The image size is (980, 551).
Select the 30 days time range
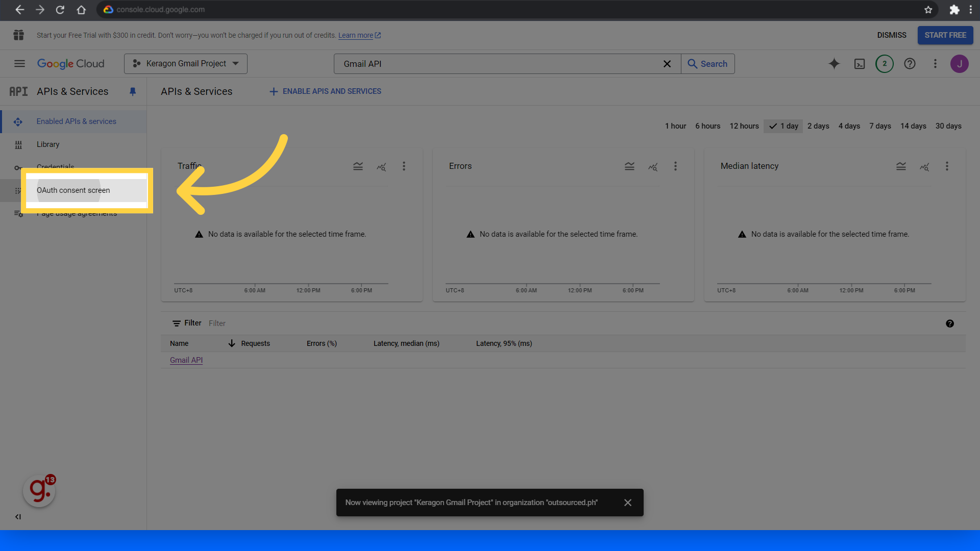point(948,126)
